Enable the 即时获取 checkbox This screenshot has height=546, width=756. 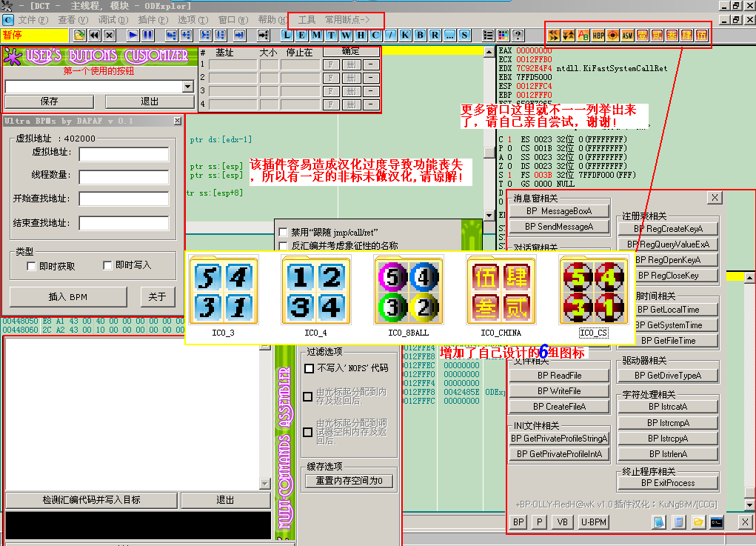[31, 266]
